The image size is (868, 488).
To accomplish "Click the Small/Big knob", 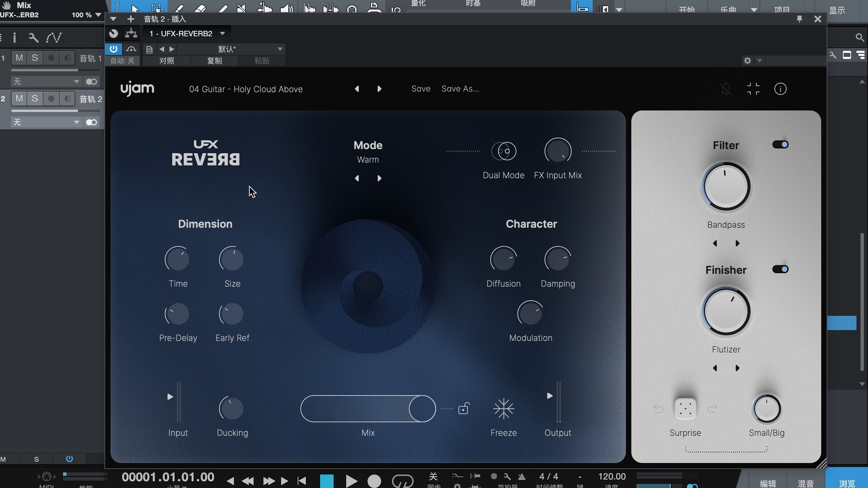I will tap(767, 409).
